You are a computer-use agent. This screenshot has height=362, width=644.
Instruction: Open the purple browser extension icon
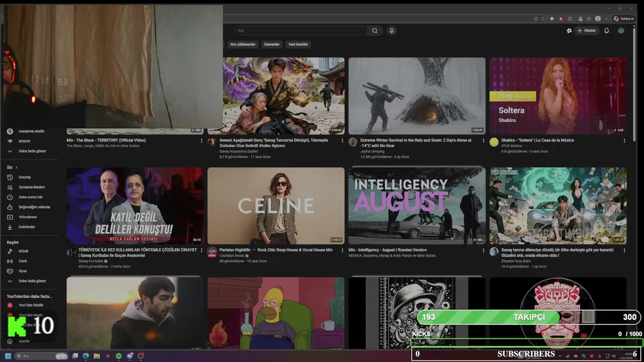pos(561,19)
